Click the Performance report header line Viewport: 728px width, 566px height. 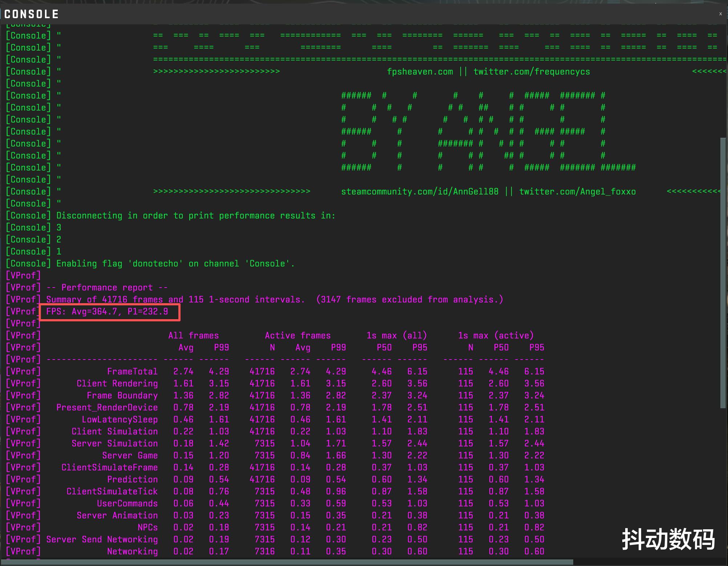[107, 288]
